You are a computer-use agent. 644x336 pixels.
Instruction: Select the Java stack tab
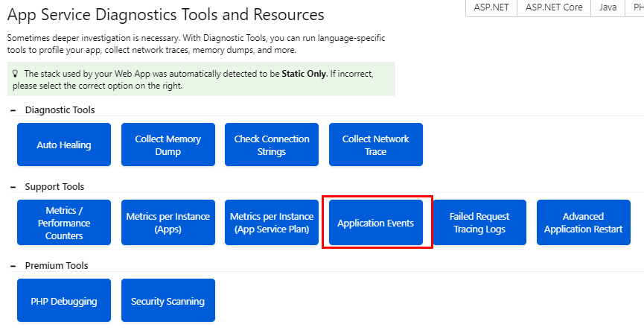pyautogui.click(x=608, y=7)
